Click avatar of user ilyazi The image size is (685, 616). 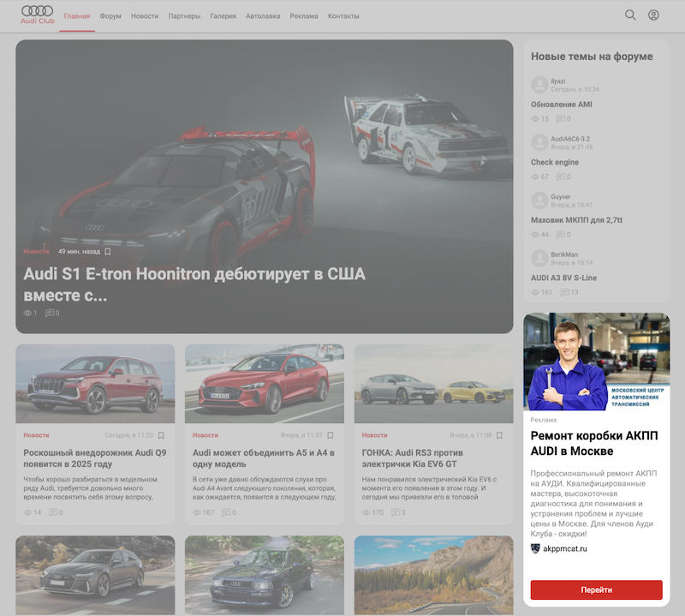coord(539,85)
